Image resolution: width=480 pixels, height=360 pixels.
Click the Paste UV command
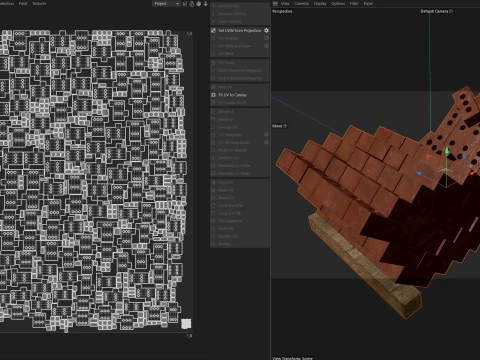pyautogui.click(x=240, y=190)
